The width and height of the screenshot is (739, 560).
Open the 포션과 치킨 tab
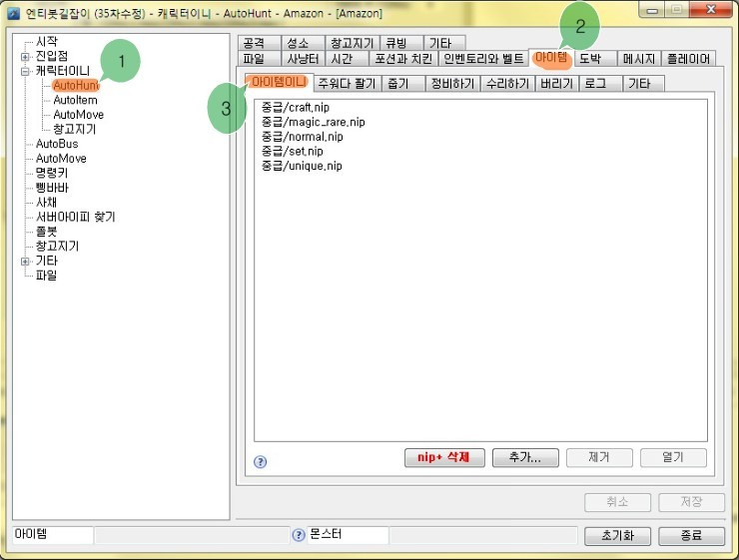(403, 59)
